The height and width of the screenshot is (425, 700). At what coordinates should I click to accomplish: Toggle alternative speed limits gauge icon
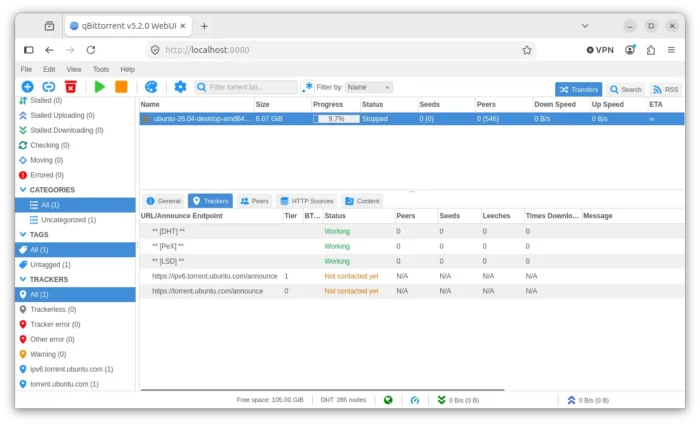click(x=415, y=400)
